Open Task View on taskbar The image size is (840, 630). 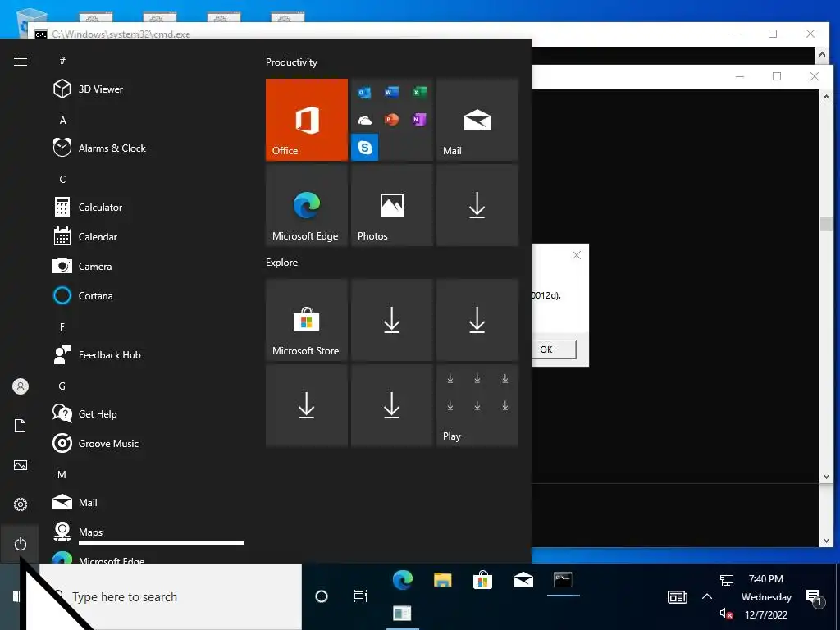[x=361, y=596]
